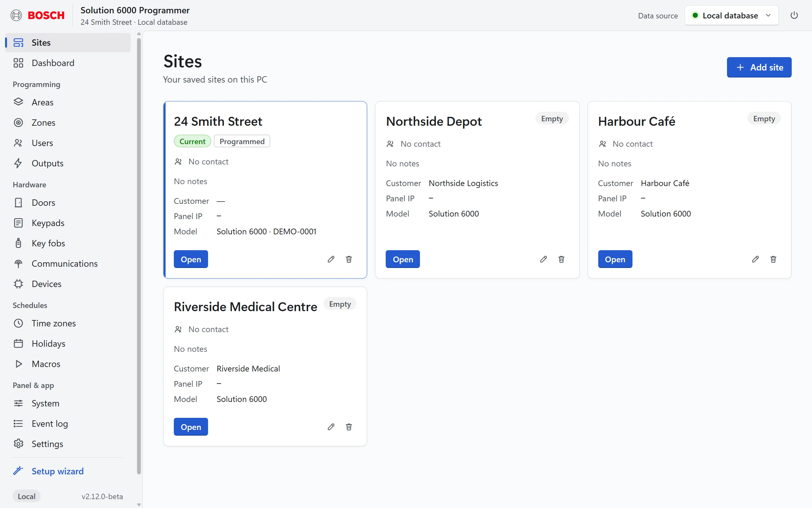Open the Riverside Medical Centre site
This screenshot has height=508, width=812.
click(191, 427)
